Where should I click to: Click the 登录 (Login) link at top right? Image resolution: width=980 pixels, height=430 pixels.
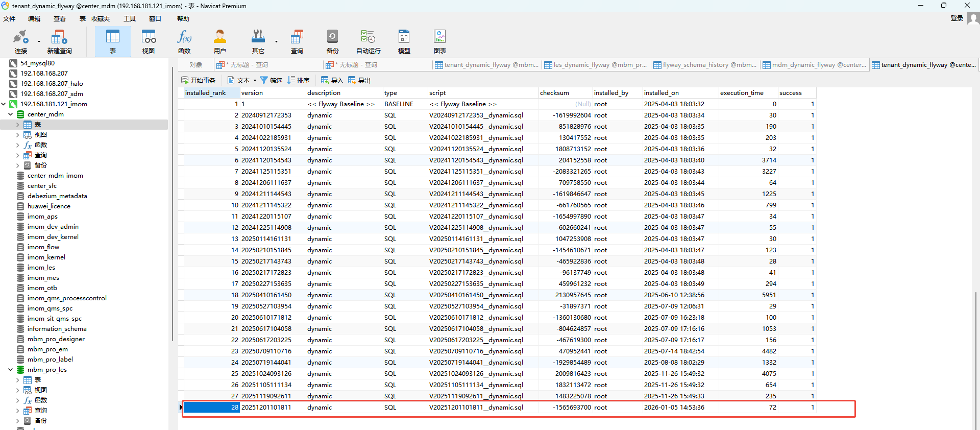pos(957,18)
